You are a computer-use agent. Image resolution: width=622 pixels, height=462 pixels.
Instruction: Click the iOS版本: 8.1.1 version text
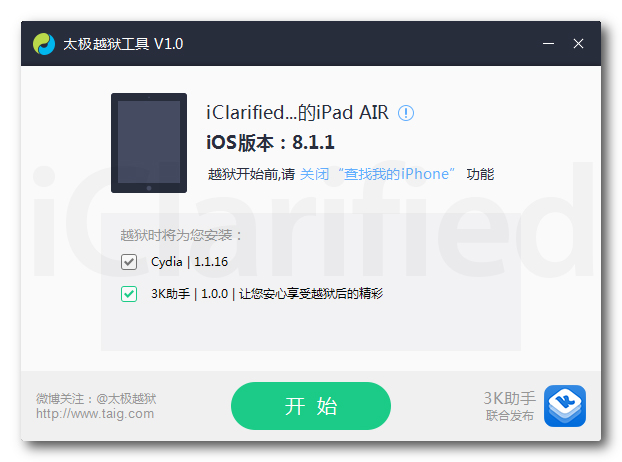pos(271,143)
